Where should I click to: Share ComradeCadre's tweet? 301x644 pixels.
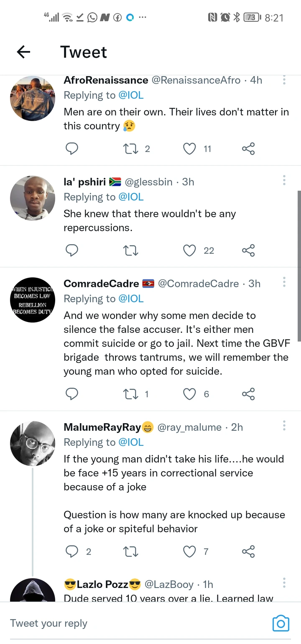pos(248,394)
